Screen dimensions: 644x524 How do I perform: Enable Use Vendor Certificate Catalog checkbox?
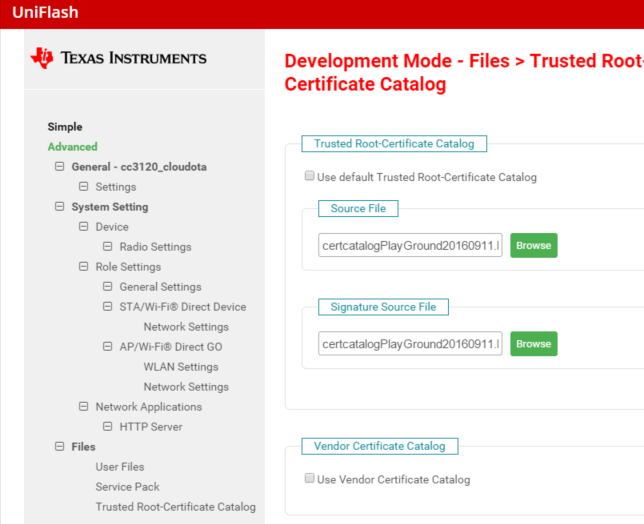[309, 479]
